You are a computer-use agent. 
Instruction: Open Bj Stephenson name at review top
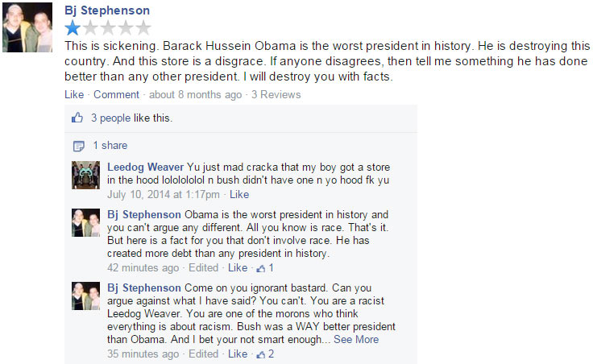tap(107, 10)
